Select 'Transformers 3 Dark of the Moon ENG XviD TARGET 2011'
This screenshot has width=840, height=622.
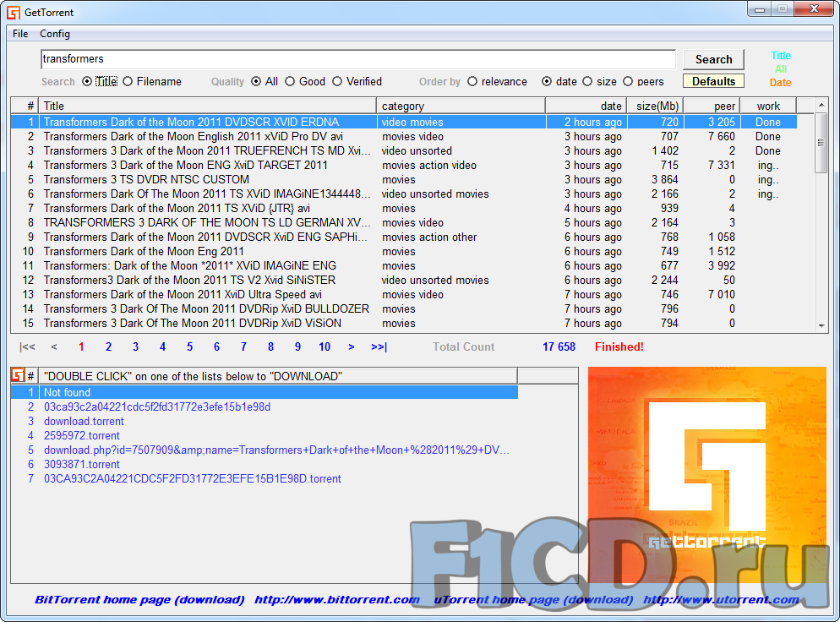pos(404,165)
